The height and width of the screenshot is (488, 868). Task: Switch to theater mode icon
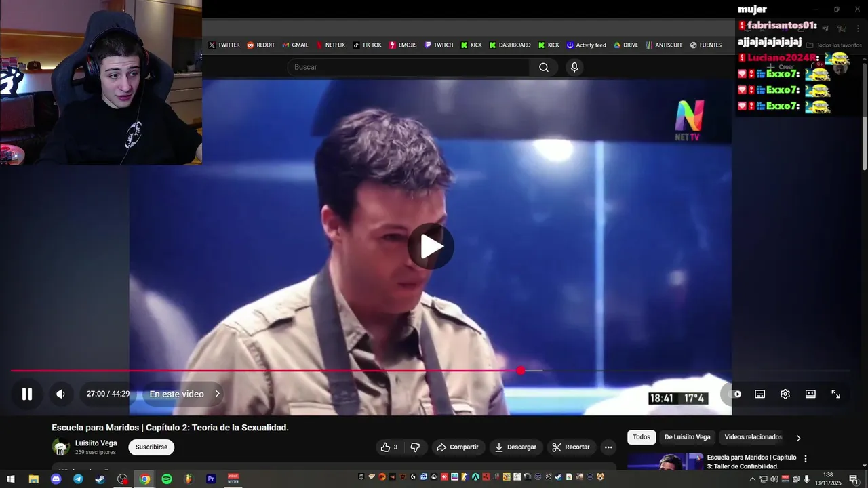pos(810,394)
